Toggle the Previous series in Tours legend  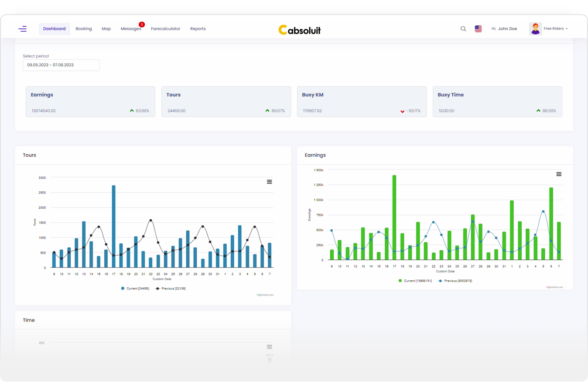(171, 289)
